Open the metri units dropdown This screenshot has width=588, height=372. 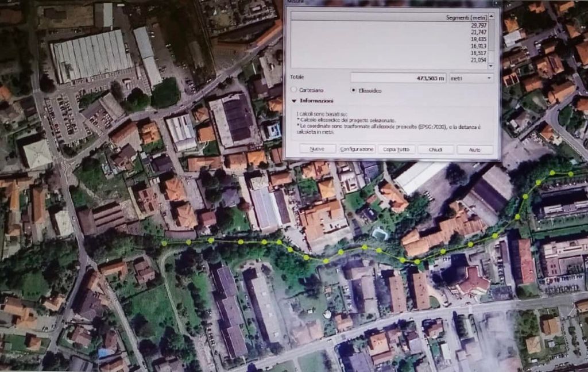471,78
